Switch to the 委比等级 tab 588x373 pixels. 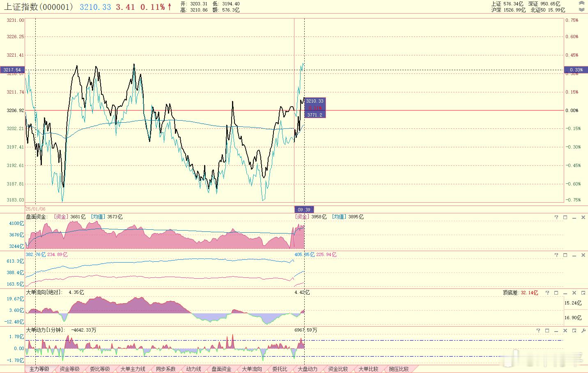point(100,369)
